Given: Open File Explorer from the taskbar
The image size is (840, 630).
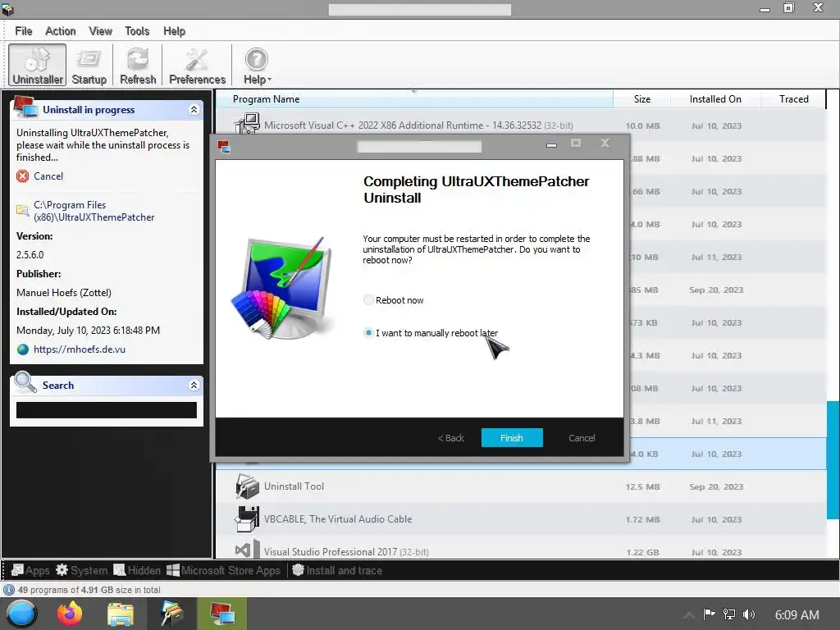Looking at the screenshot, I should (121, 614).
